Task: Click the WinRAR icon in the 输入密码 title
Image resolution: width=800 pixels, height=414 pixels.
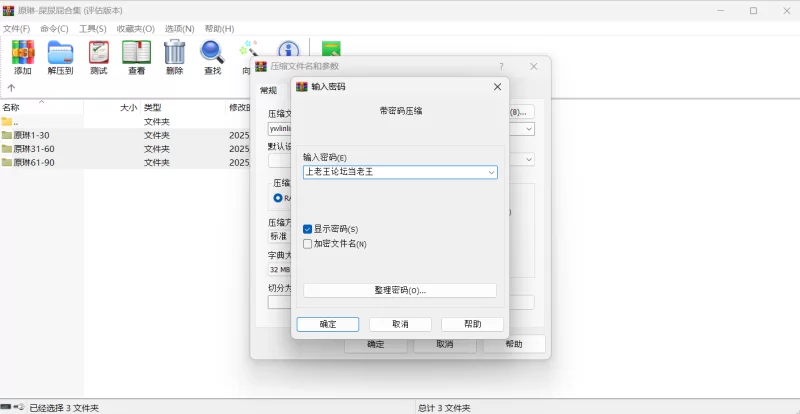Action: [302, 87]
